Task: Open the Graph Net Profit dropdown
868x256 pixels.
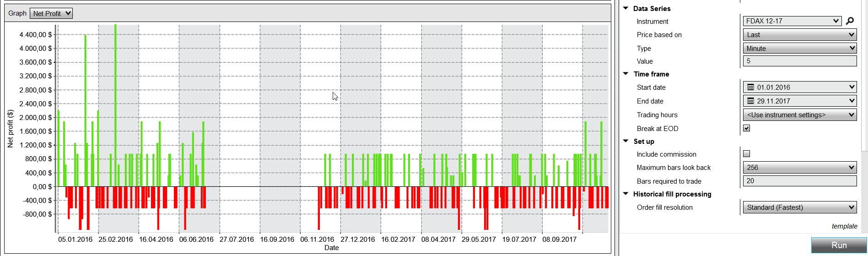Action: 51,13
